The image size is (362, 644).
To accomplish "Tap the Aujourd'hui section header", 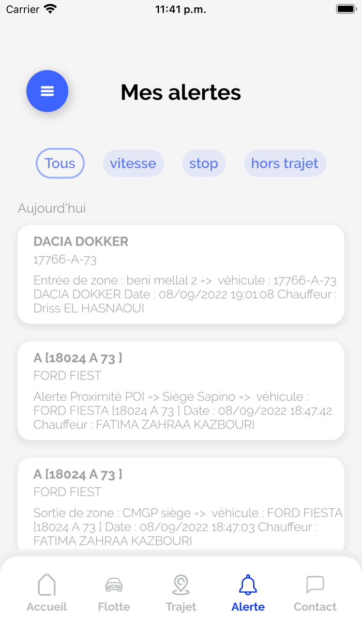I will pos(51,208).
